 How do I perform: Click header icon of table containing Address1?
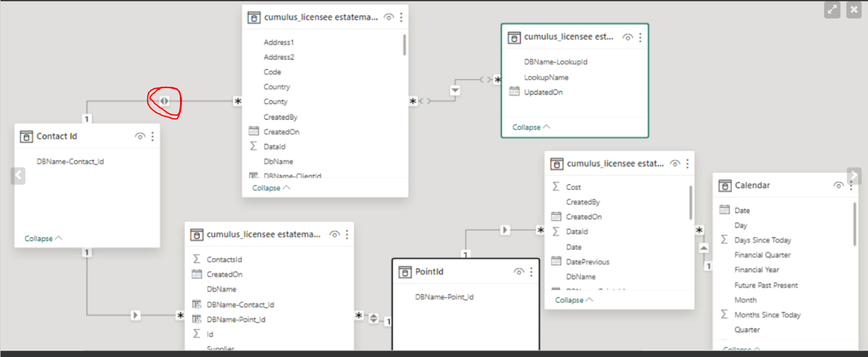point(253,17)
